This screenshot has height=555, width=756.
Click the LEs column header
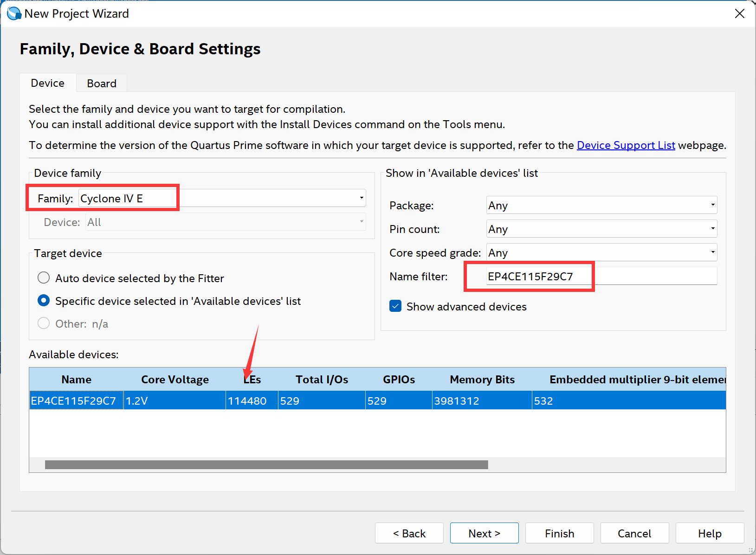tap(252, 379)
